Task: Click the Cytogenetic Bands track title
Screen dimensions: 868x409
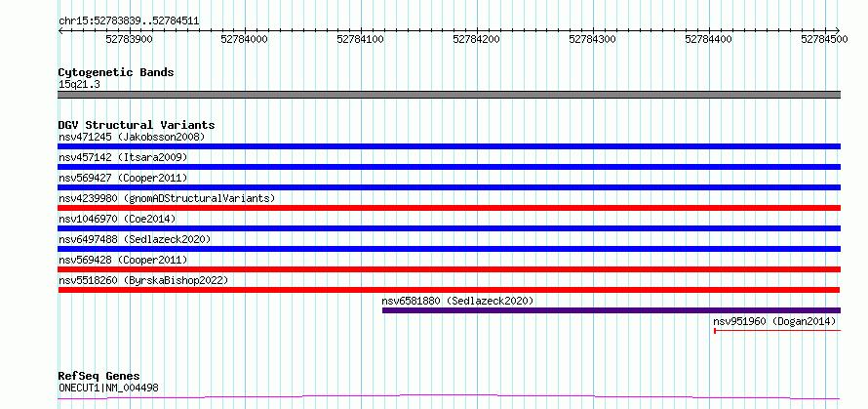Action: [116, 72]
